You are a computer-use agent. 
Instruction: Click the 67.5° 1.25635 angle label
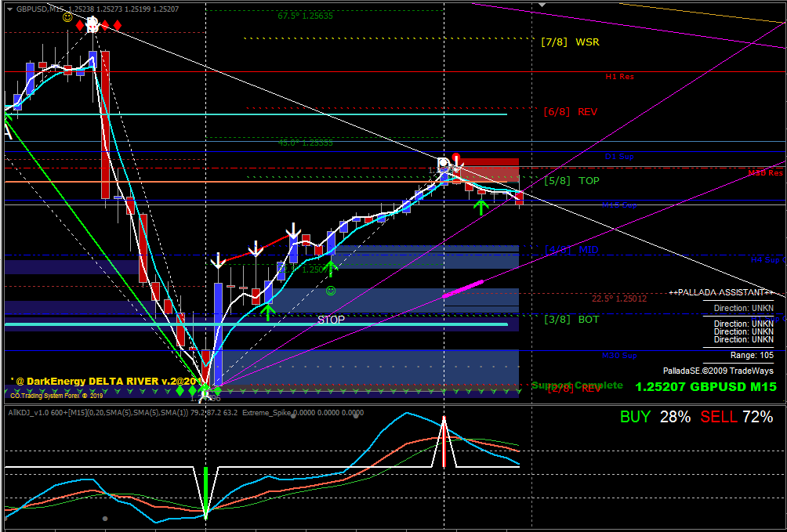coord(305,16)
